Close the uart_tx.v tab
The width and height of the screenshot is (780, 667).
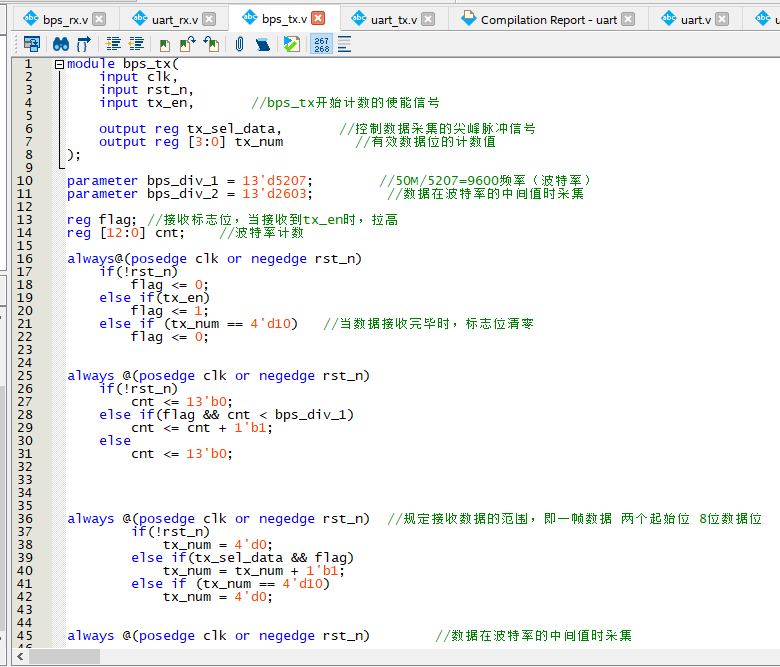tap(428, 19)
